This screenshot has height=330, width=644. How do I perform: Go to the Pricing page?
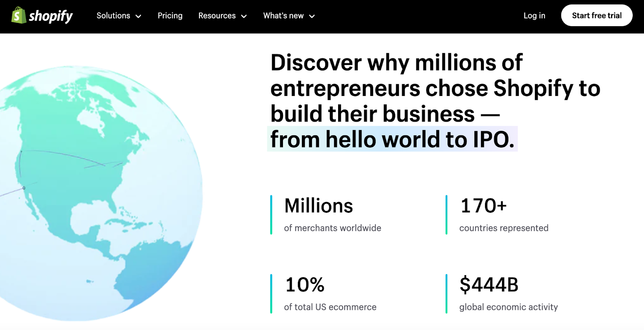pyautogui.click(x=170, y=16)
